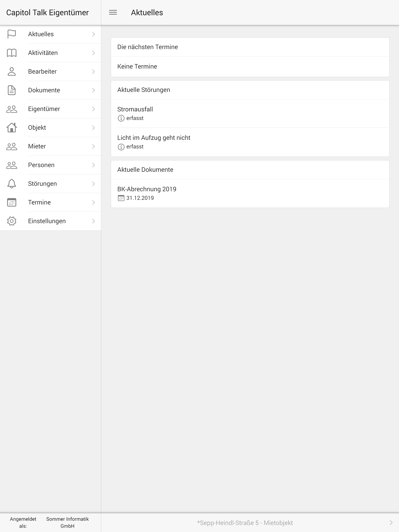Expand the Eigentümer chevron arrow

(94, 109)
